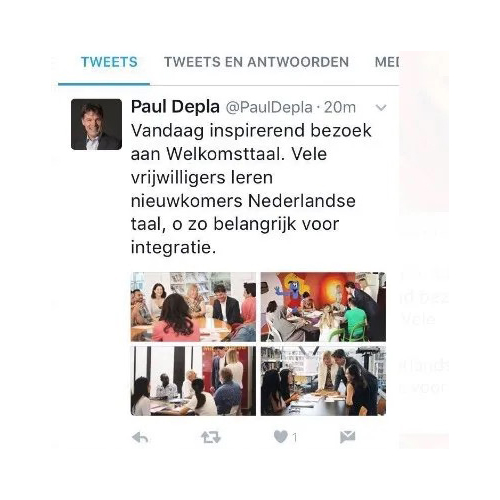
Task: Click the like count number beside the heart
Action: (294, 437)
